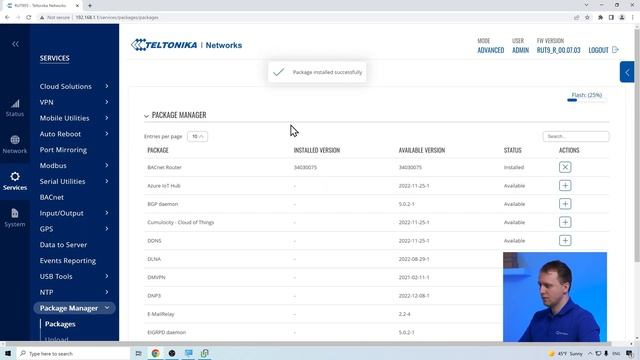This screenshot has height=360, width=640.
Task: Click the BACnet Router Installed status
Action: click(513, 167)
